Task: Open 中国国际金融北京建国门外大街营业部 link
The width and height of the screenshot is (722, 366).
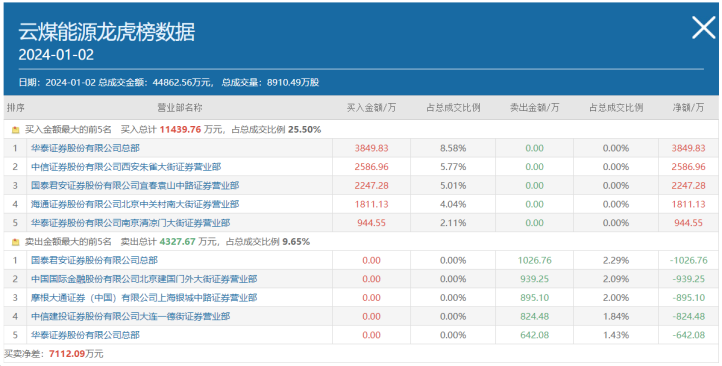Action: pyautogui.click(x=144, y=279)
